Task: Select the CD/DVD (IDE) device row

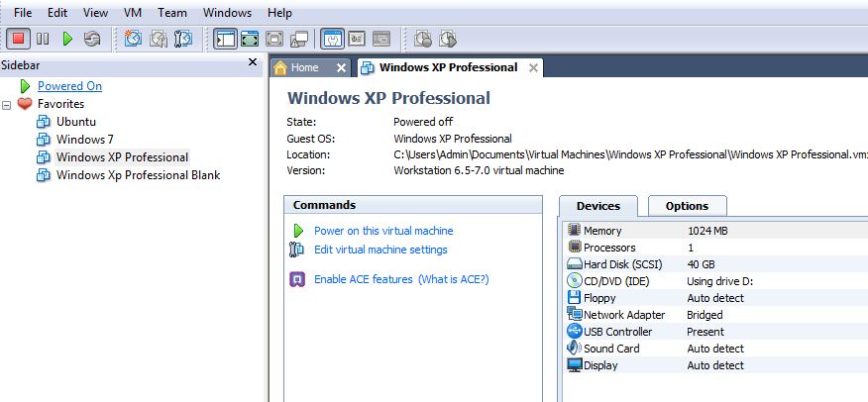Action: click(x=715, y=281)
